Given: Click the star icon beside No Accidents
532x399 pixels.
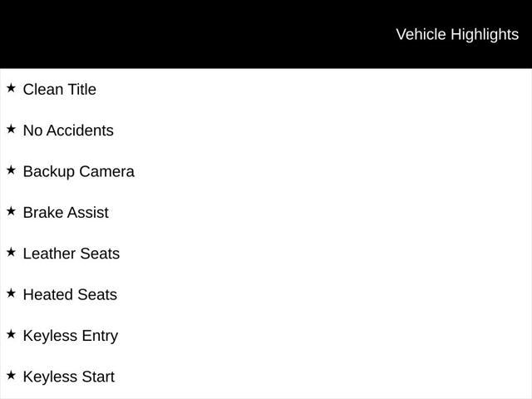Looking at the screenshot, I should [x=11, y=130].
